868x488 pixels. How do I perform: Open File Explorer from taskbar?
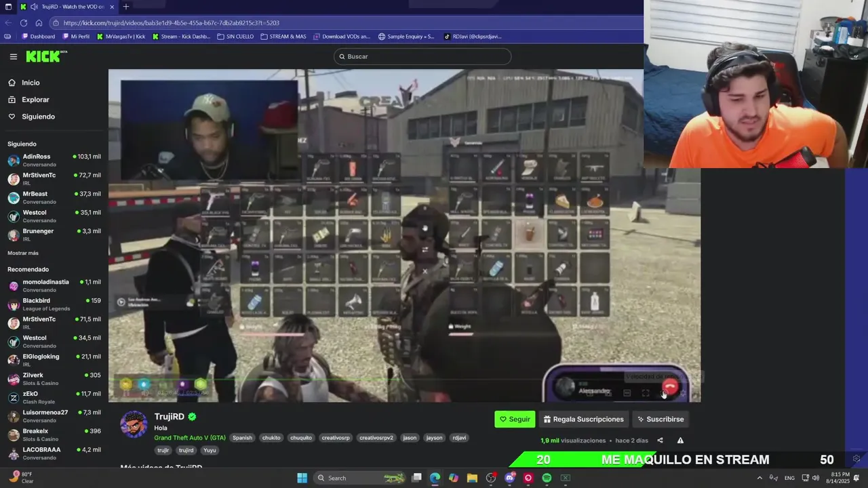tap(472, 478)
